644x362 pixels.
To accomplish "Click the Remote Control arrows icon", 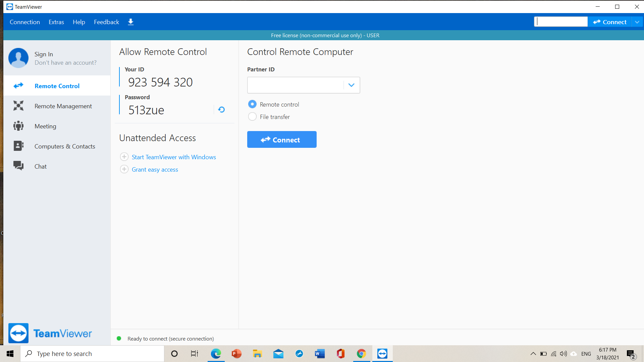I will pyautogui.click(x=18, y=85).
